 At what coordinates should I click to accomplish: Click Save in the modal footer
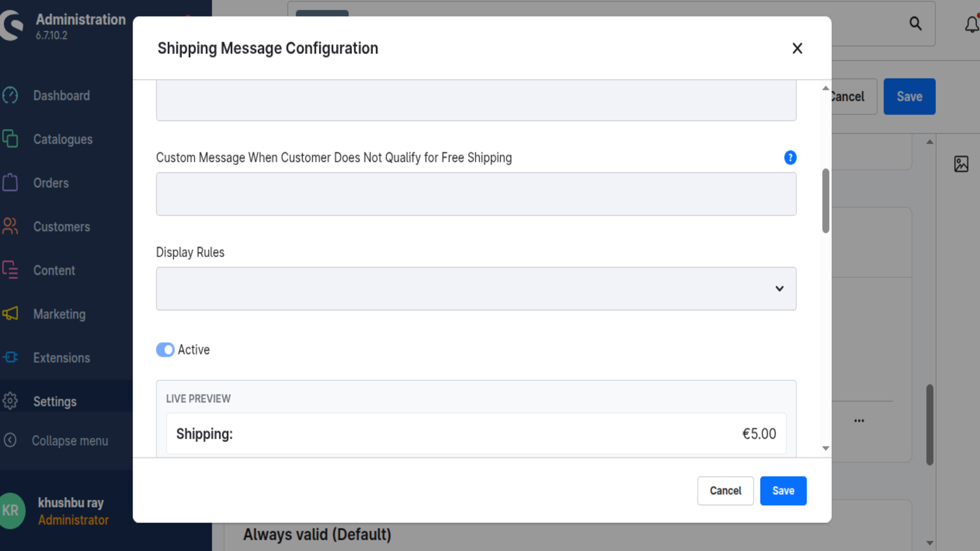783,491
